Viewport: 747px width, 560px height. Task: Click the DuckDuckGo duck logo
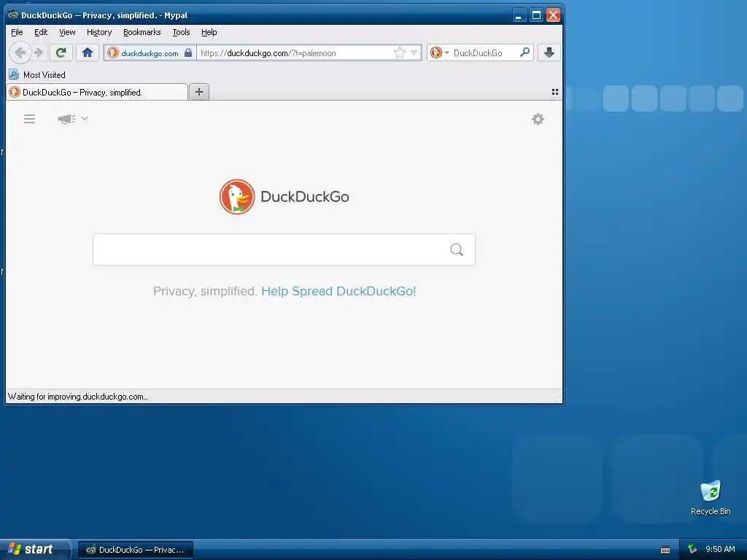pyautogui.click(x=237, y=197)
